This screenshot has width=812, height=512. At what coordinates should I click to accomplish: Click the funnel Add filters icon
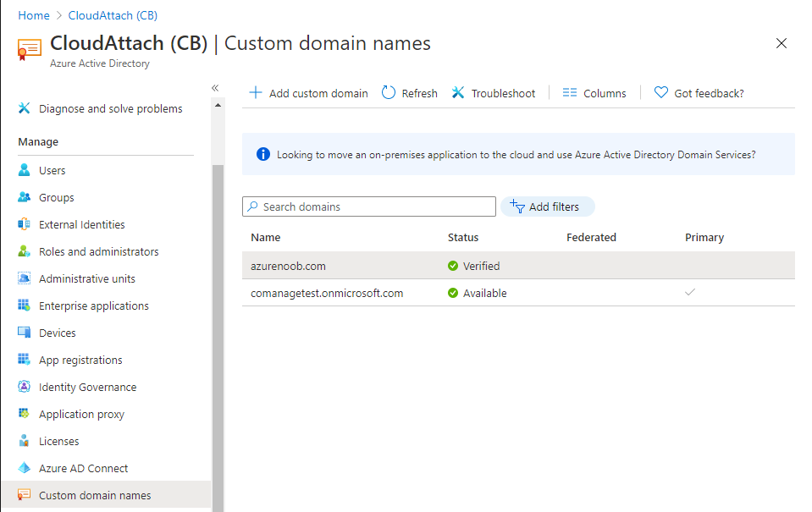516,206
